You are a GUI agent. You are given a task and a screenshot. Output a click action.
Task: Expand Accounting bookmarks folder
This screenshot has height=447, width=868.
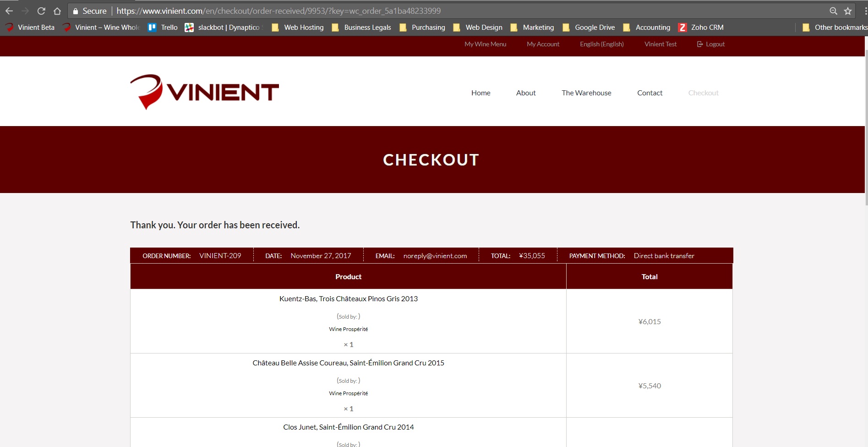(x=647, y=28)
